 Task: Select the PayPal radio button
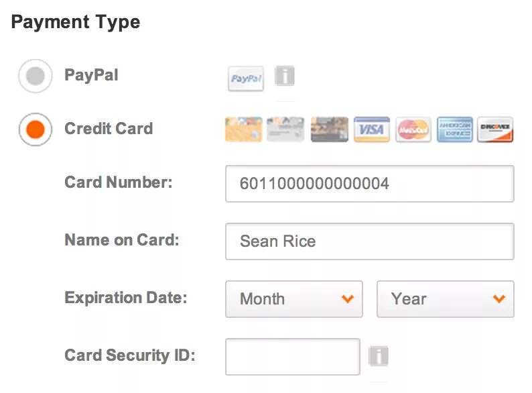35,76
